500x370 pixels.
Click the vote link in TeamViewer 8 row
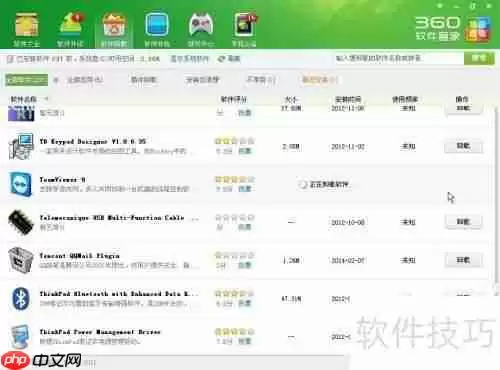point(245,189)
